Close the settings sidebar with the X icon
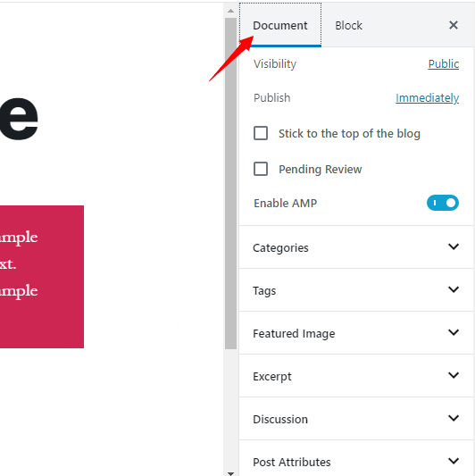The height and width of the screenshot is (476, 475). (454, 25)
